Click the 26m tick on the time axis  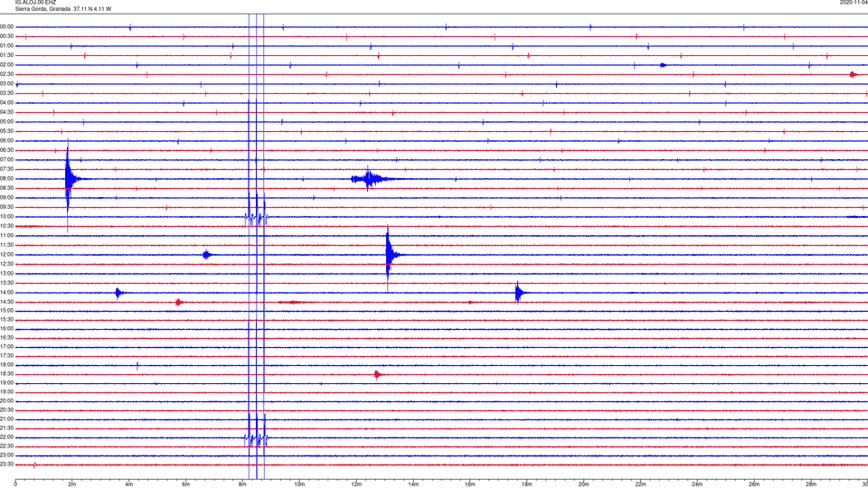(x=754, y=484)
